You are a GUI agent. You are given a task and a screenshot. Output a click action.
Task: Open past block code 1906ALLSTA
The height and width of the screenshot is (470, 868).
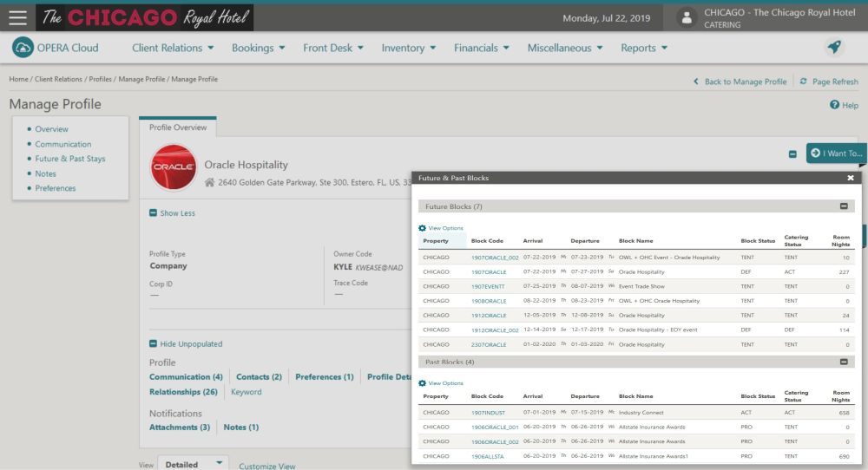[487, 456]
